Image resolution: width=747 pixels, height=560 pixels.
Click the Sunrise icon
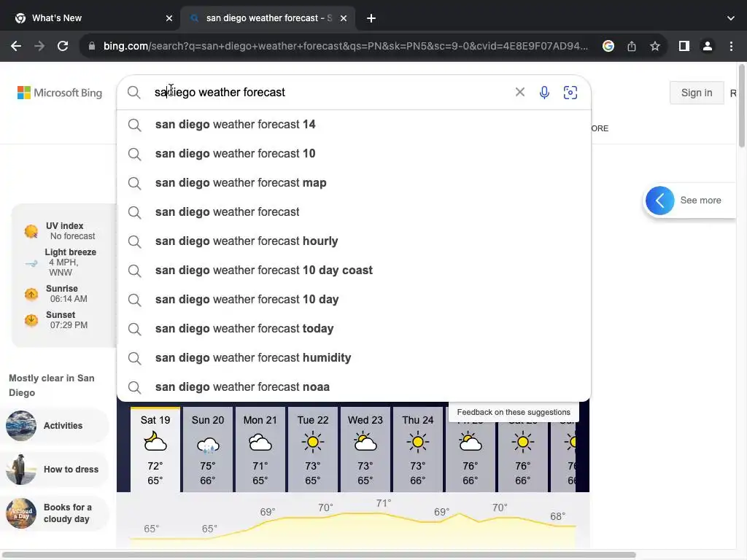[x=31, y=295]
